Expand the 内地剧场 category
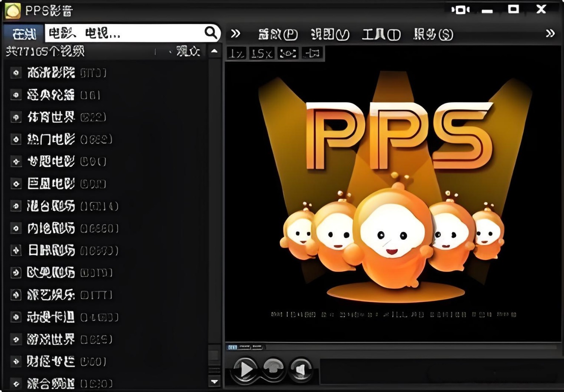The width and height of the screenshot is (564, 392). click(16, 228)
